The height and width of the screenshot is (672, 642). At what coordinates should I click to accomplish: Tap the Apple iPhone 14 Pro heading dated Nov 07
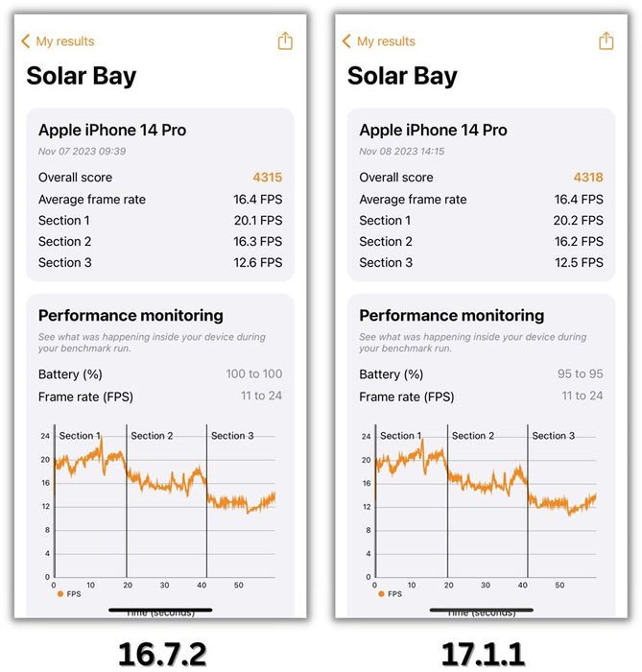pos(112,131)
